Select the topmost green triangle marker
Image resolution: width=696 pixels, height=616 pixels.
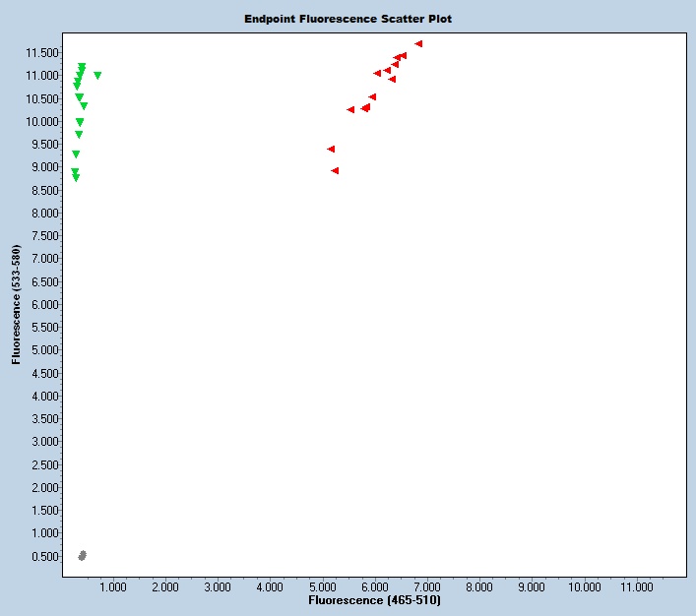82,67
